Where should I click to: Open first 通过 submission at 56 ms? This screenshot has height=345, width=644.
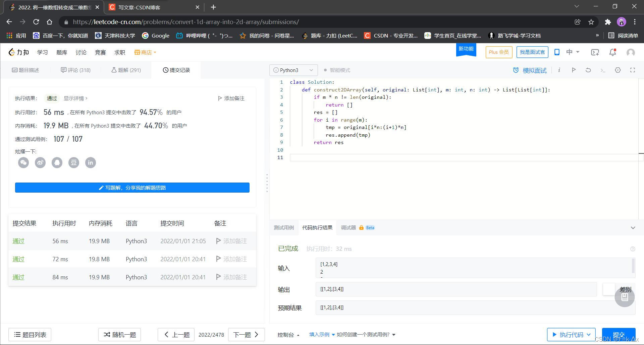point(18,241)
